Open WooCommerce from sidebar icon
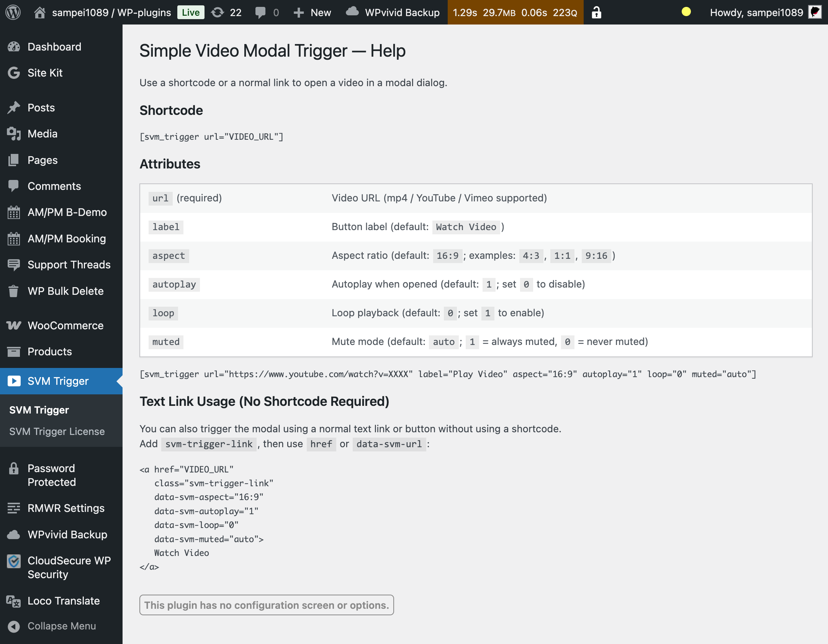828x644 pixels. (x=14, y=325)
